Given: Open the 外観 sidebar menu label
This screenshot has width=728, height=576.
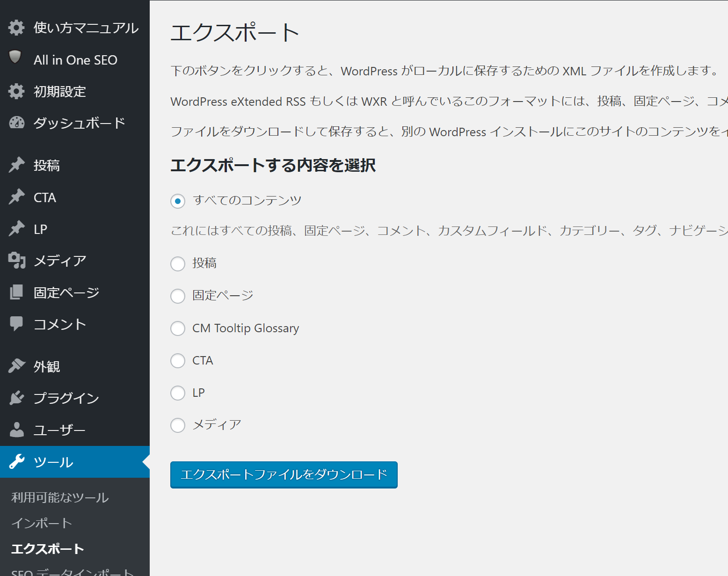Looking at the screenshot, I should [47, 366].
